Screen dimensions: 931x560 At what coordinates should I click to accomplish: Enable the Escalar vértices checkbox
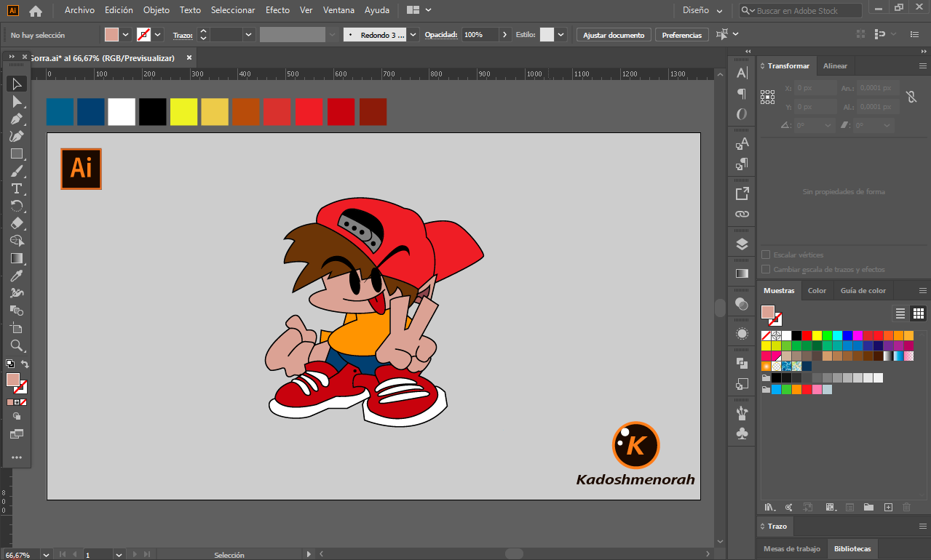tap(766, 255)
